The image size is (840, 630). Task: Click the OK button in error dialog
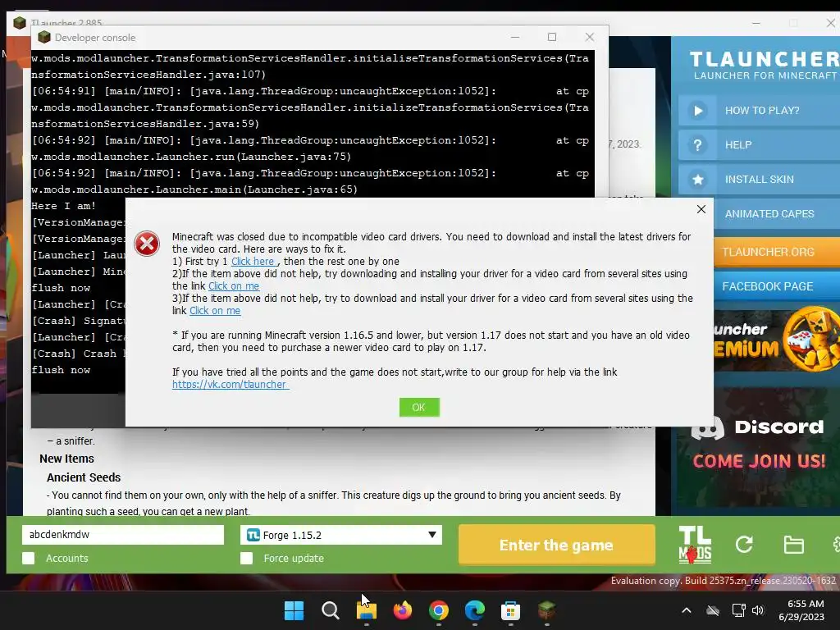click(419, 407)
